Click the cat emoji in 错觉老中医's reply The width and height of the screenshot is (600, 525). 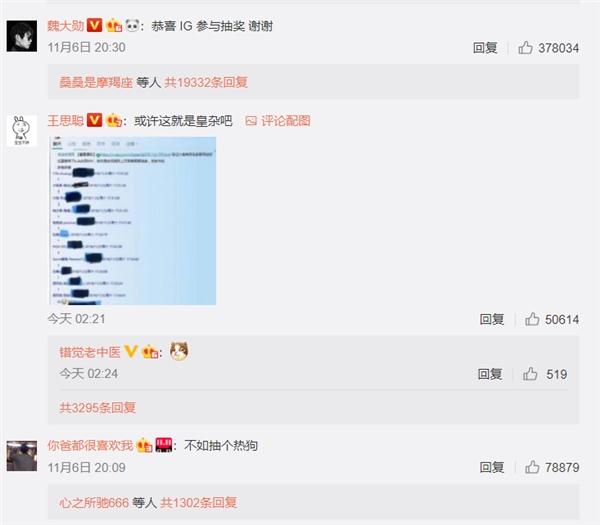click(x=179, y=351)
